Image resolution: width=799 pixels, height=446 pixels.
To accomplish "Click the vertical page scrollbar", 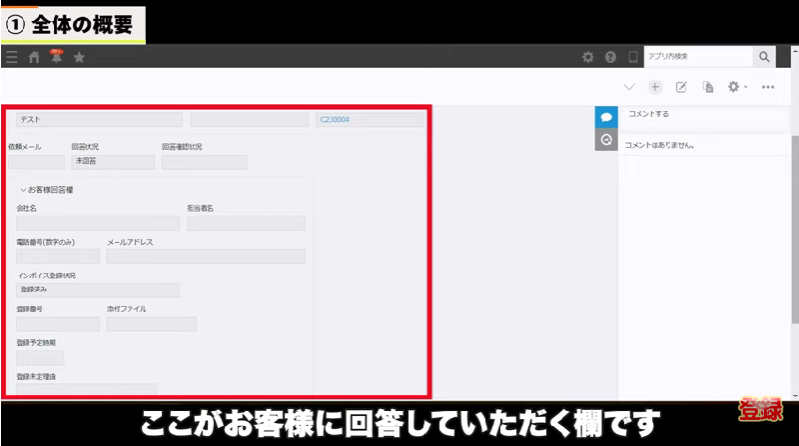I will click(795, 229).
